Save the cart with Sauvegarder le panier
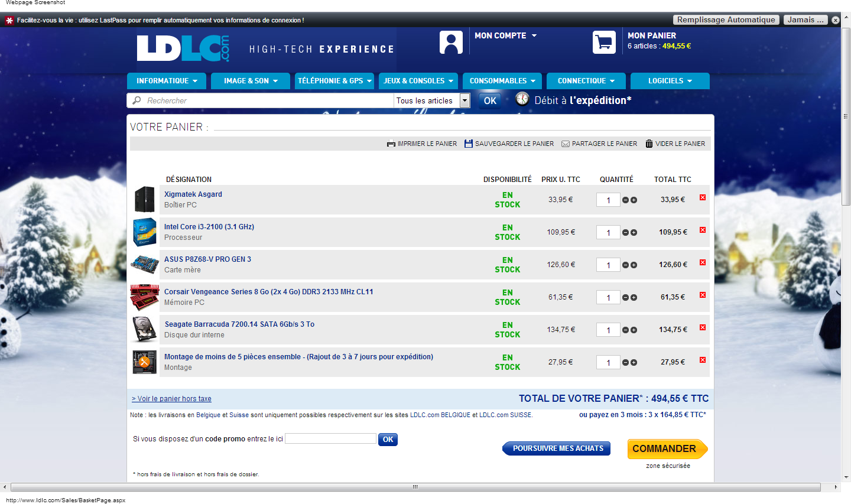The image size is (851, 504). coord(509,144)
